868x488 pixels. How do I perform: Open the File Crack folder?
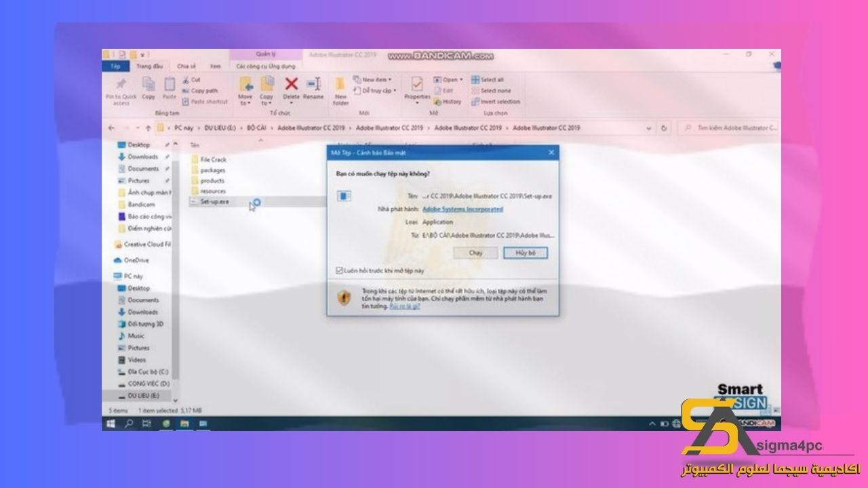coord(209,159)
